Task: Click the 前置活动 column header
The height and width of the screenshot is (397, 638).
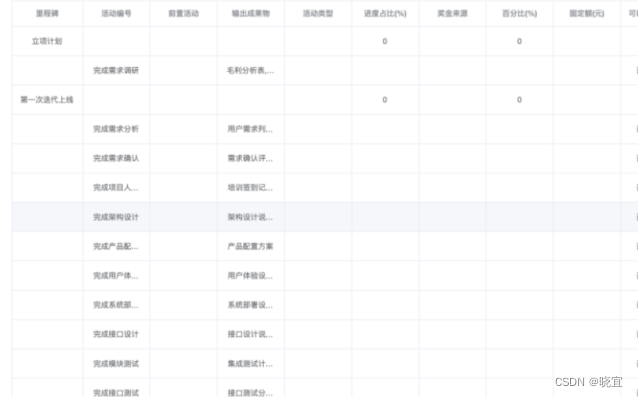Action: 184,13
